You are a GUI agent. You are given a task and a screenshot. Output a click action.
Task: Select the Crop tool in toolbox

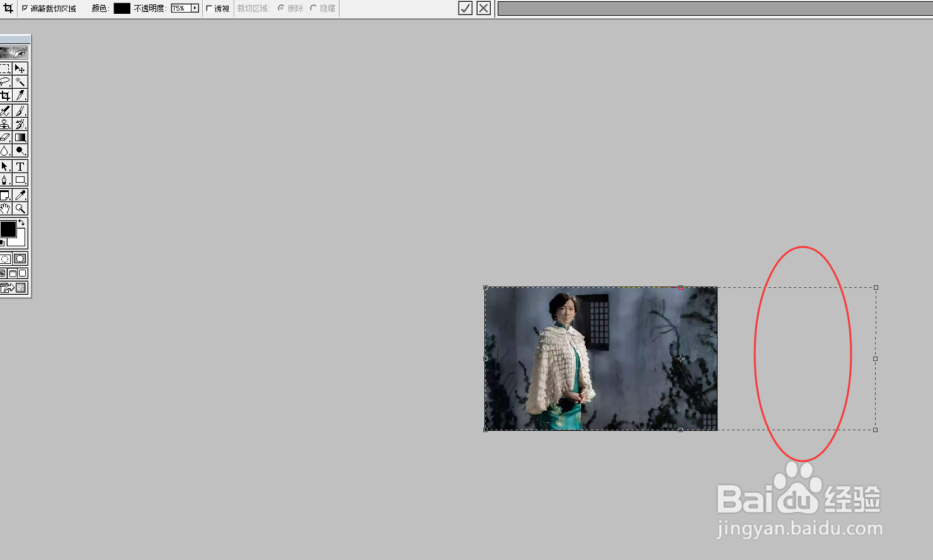[x=5, y=95]
